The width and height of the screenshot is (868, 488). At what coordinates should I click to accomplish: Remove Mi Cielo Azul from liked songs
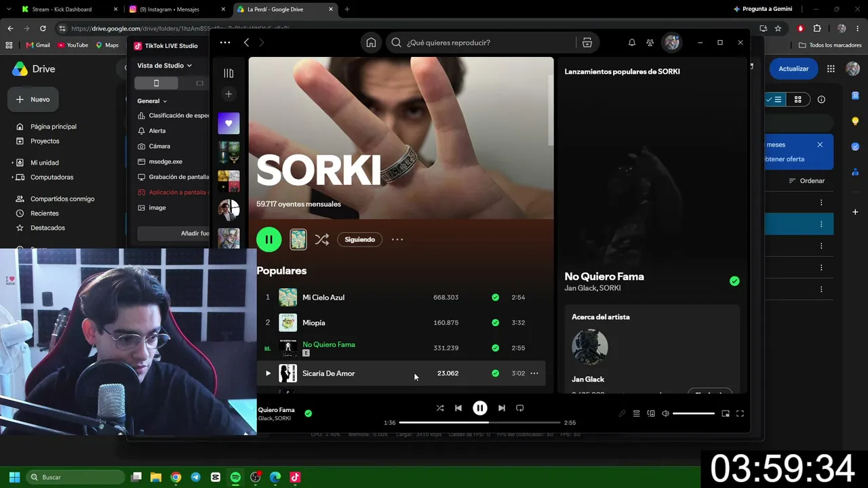click(495, 298)
